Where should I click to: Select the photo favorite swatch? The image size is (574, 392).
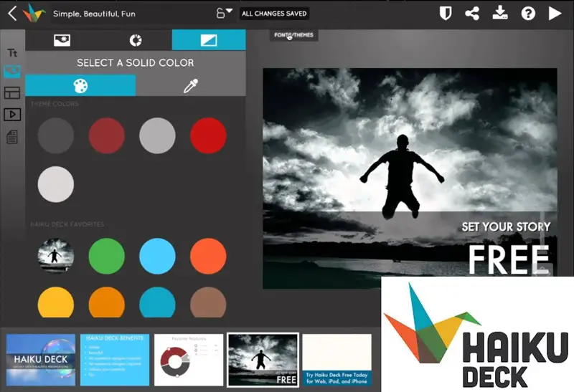[x=56, y=256]
